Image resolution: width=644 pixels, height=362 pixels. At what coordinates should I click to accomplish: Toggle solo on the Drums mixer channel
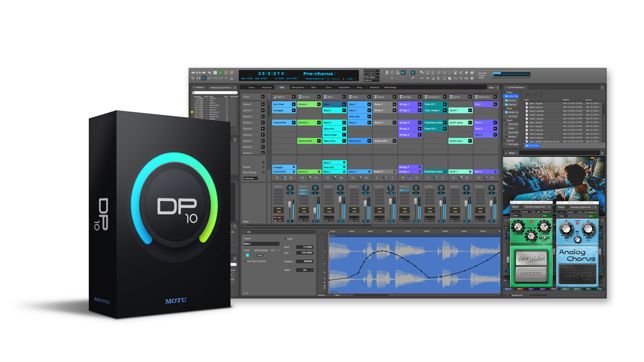[304, 209]
